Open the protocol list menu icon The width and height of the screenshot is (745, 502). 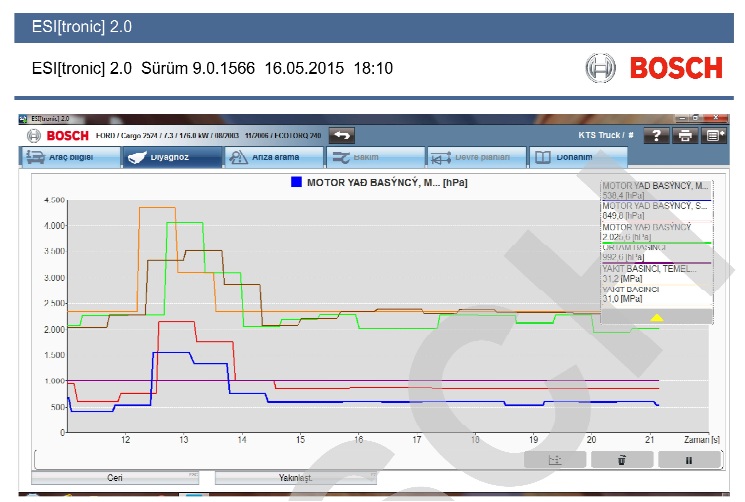[x=714, y=136]
